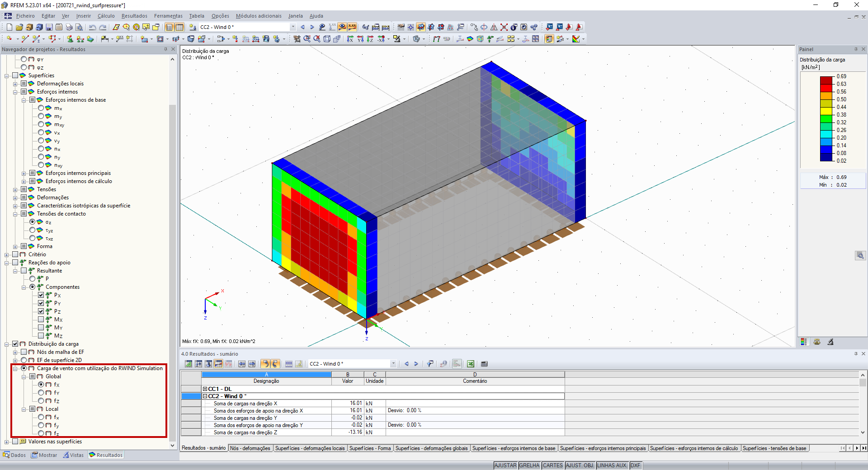Open the load case dropdown in results table
The width and height of the screenshot is (868, 470).
tap(393, 364)
